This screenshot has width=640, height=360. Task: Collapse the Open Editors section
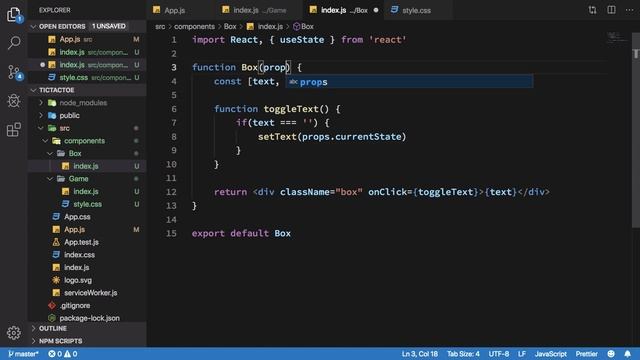pyautogui.click(x=34, y=27)
